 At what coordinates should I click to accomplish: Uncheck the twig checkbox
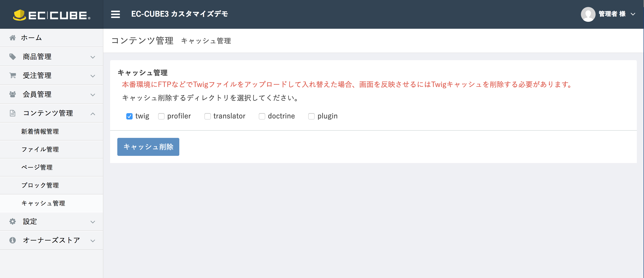pos(129,116)
